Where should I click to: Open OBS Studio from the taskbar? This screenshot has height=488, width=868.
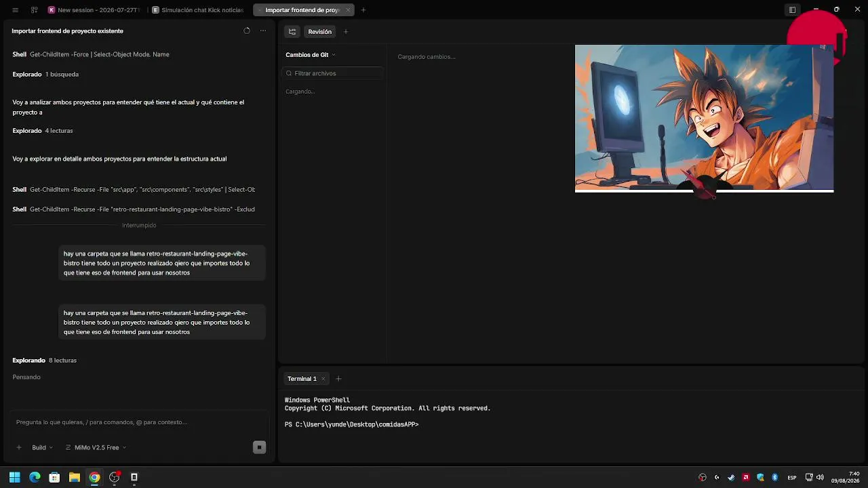114,477
